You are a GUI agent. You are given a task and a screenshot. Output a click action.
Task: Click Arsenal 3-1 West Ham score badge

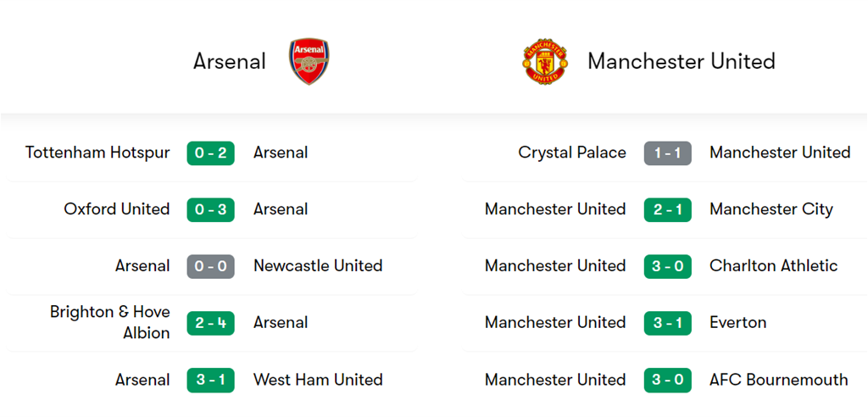210,380
